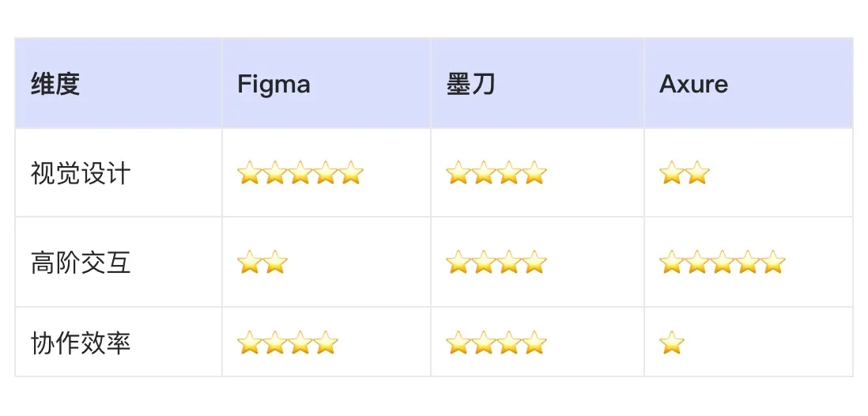Select 墨刀's four-star 高阶交互 rating

coord(496,263)
